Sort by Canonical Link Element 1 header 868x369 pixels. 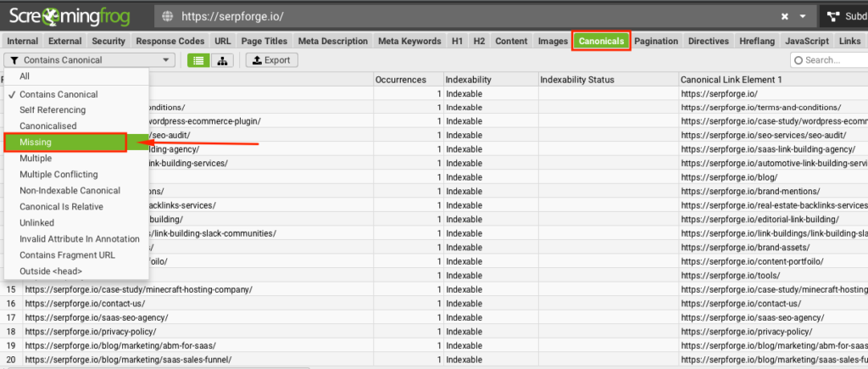point(773,80)
